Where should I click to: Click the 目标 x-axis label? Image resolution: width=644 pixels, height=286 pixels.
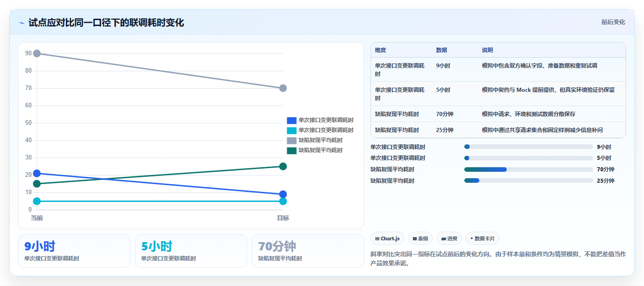point(283,218)
